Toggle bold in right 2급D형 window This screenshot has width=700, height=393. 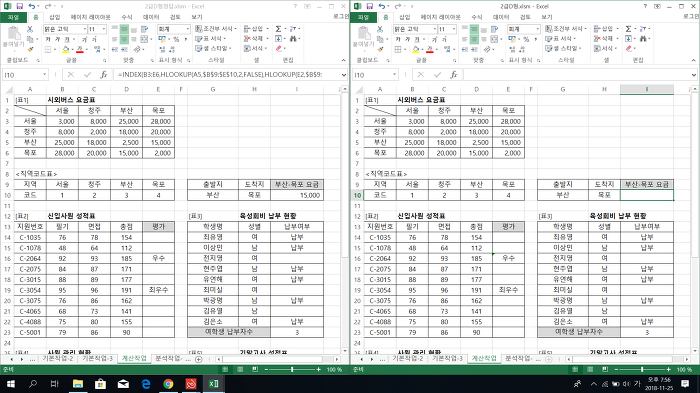[398, 39]
